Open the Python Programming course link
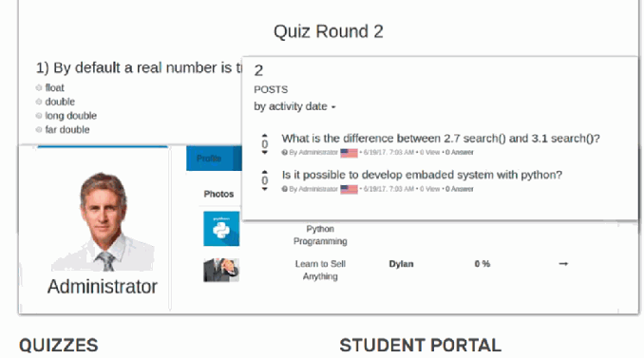Screen dimensions: 644x358 (x=320, y=235)
